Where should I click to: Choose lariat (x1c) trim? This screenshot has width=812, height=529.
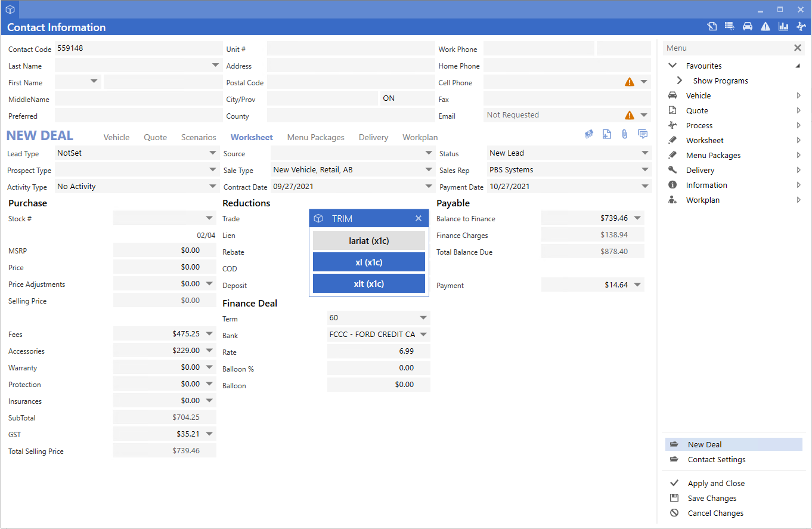coord(369,240)
